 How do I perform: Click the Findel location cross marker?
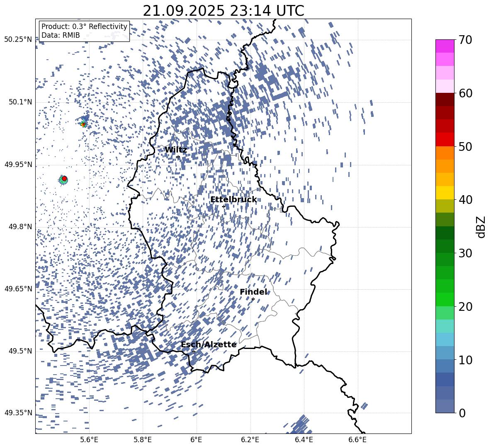pyautogui.click(x=253, y=299)
